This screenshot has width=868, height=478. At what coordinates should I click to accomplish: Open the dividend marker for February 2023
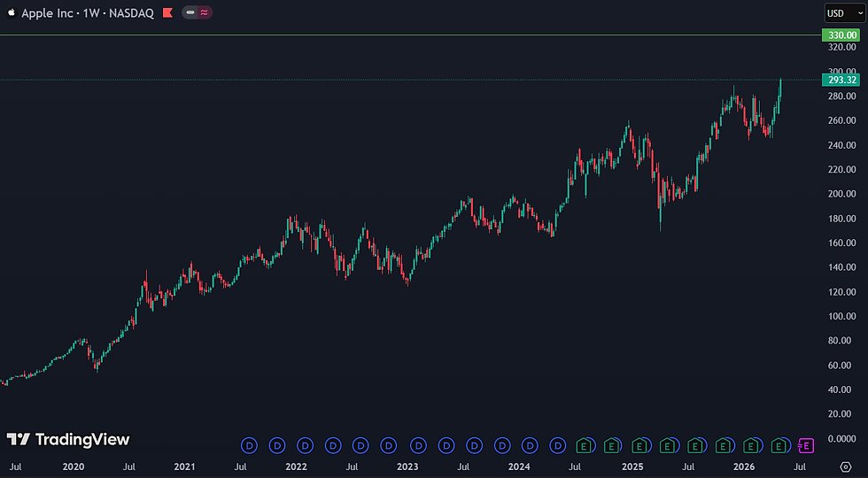click(x=419, y=444)
